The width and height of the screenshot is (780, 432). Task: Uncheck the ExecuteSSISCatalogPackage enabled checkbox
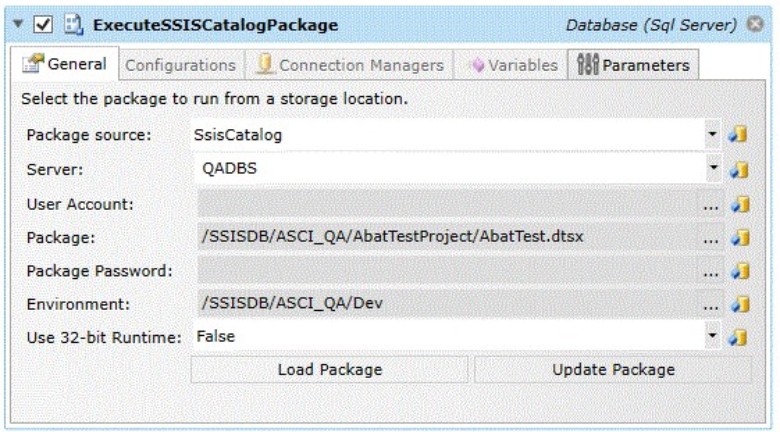43,24
